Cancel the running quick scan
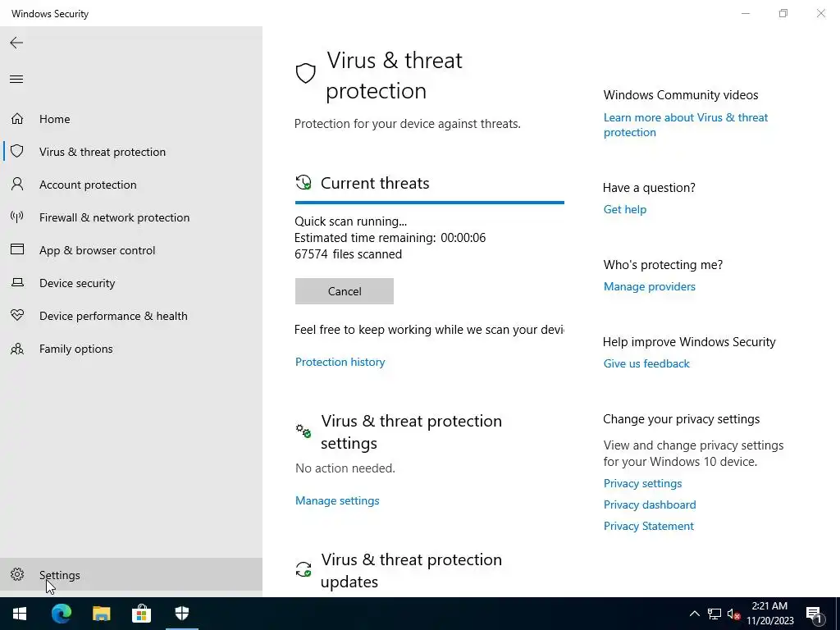 pos(344,291)
